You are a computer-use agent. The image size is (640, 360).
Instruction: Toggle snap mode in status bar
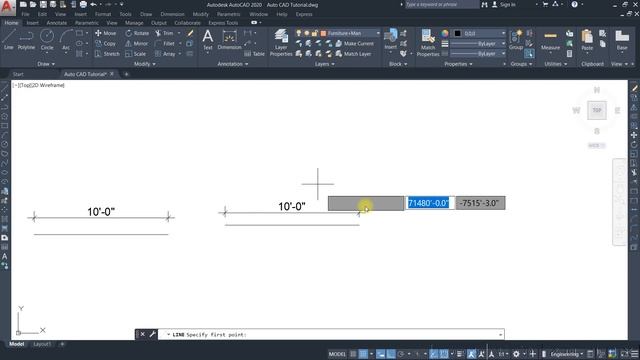[x=363, y=354]
